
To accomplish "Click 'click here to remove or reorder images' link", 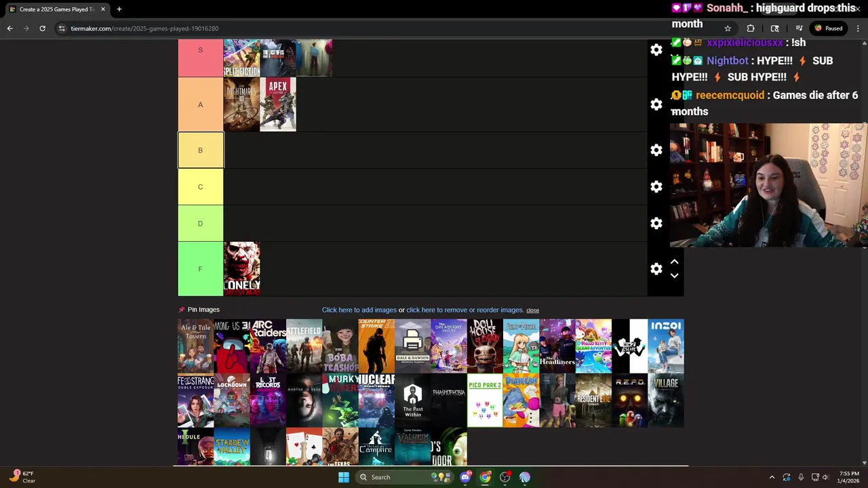I will tap(465, 310).
